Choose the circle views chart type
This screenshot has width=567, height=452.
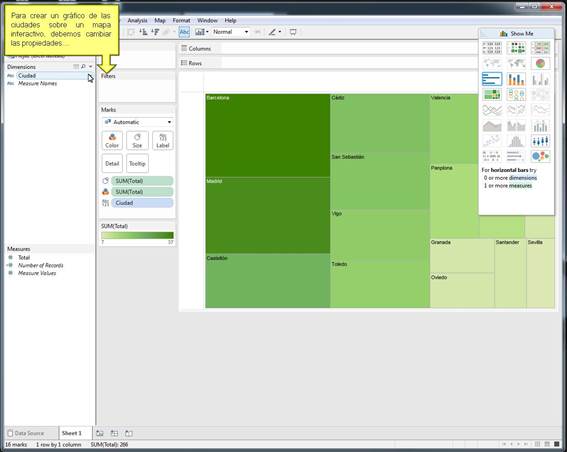(516, 95)
